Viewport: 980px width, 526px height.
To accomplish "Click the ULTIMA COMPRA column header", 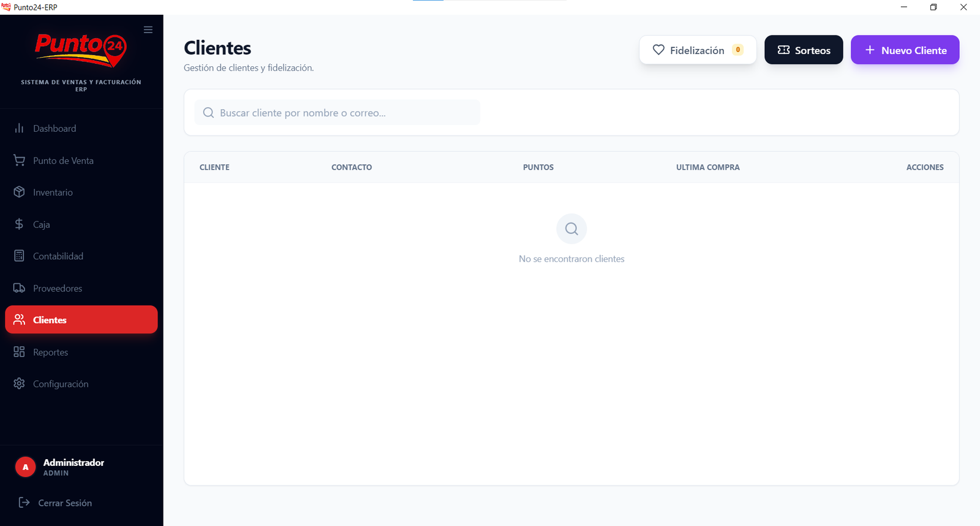I will tap(708, 167).
